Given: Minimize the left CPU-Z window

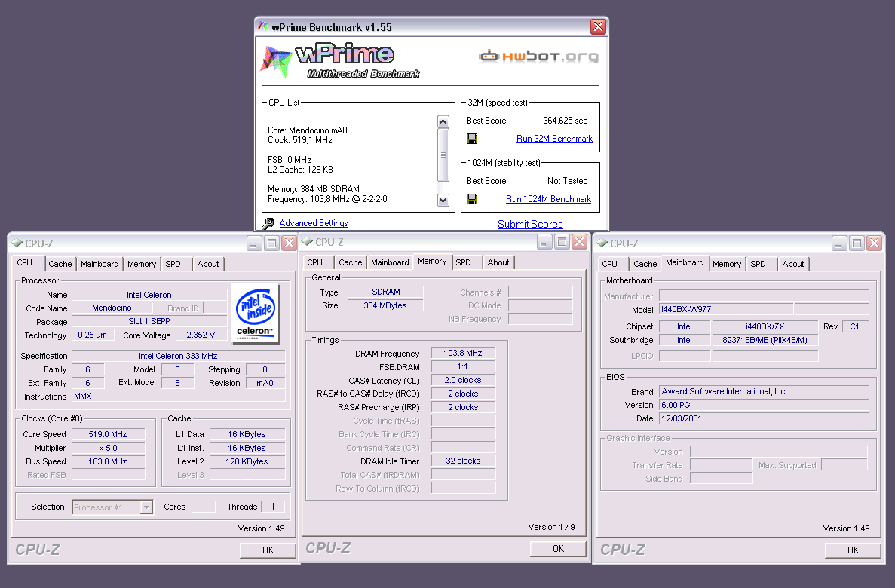Looking at the screenshot, I should pyautogui.click(x=255, y=243).
